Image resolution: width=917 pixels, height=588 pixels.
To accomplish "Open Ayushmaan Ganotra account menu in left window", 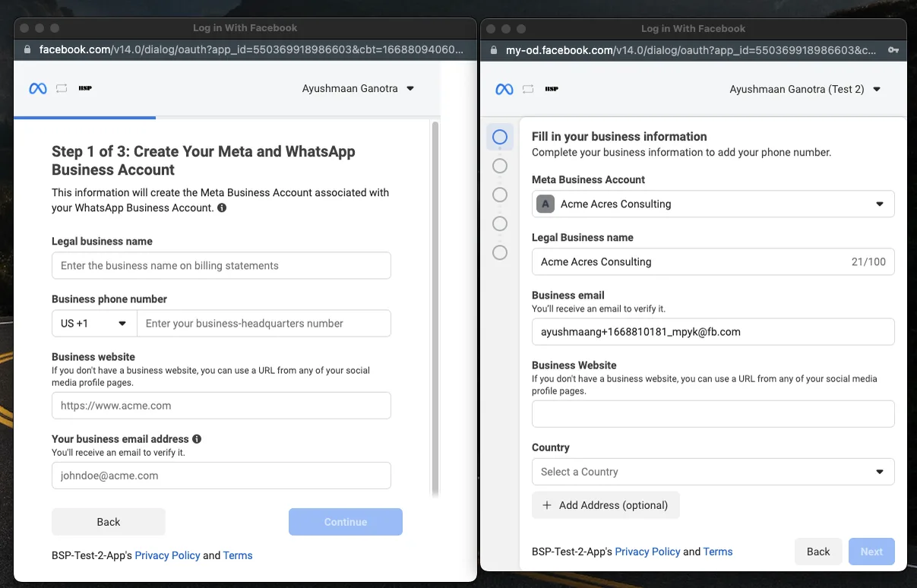I will click(x=358, y=89).
